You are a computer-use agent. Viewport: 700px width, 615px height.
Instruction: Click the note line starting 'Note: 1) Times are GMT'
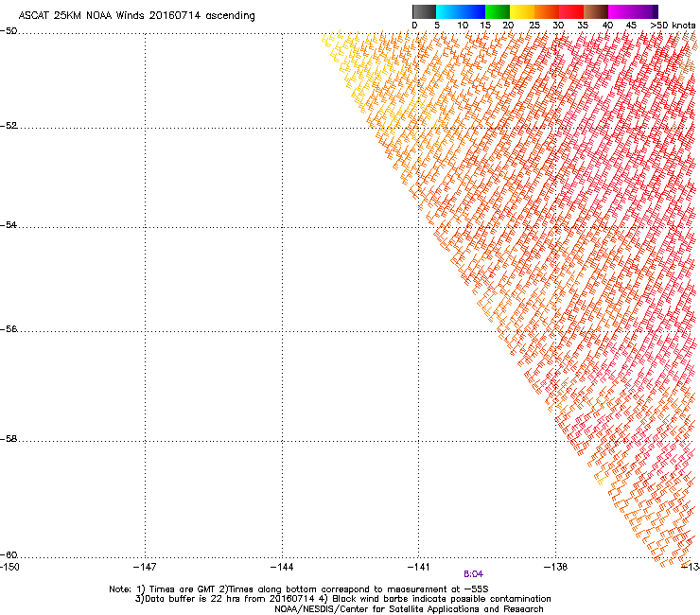pos(299,589)
